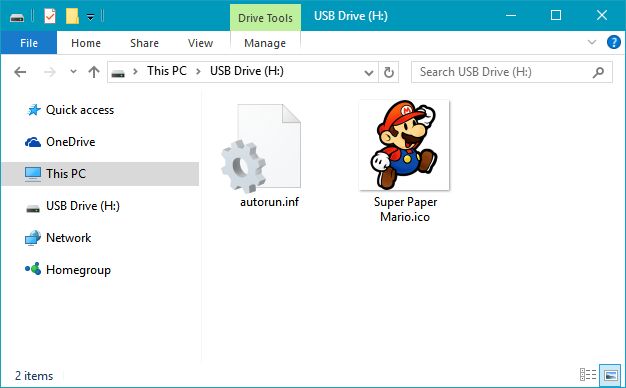The image size is (626, 388).
Task: Expand chevron after This PC in address bar
Action: (198, 72)
